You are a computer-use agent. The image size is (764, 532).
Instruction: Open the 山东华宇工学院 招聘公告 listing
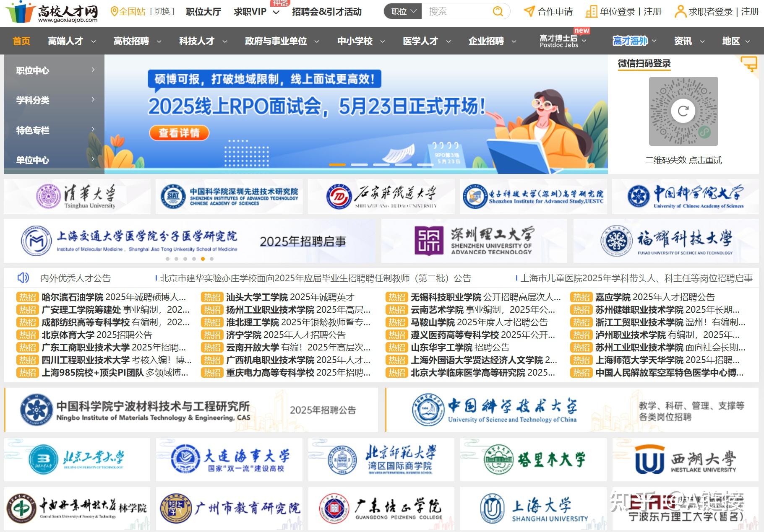(460, 348)
